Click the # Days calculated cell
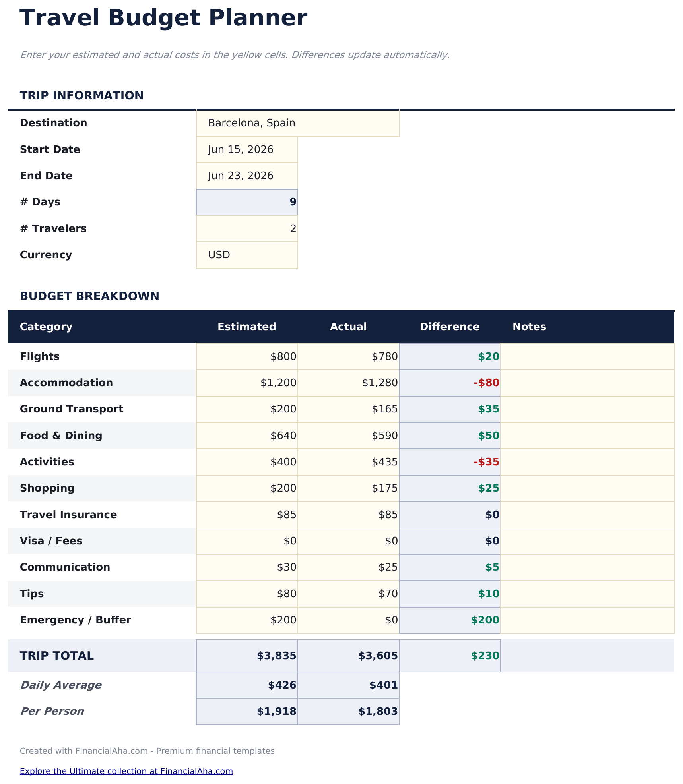Screen dimensions: 683x784 point(247,202)
